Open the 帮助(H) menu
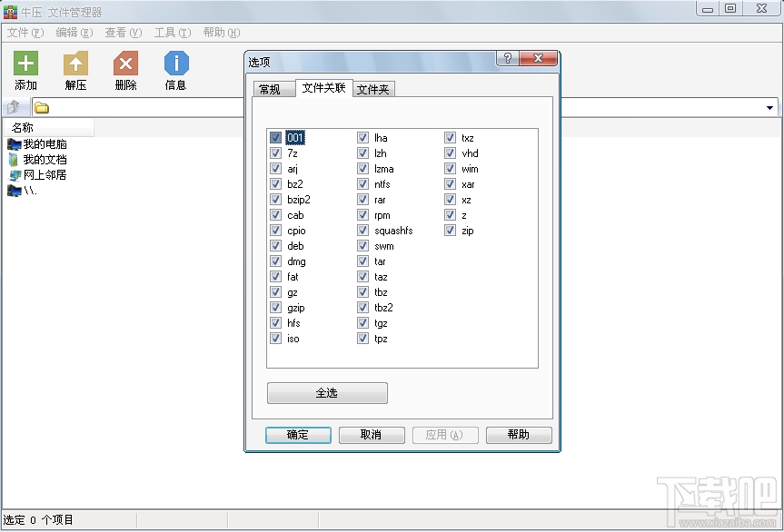Screen dimensions: 784x532 click(221, 33)
